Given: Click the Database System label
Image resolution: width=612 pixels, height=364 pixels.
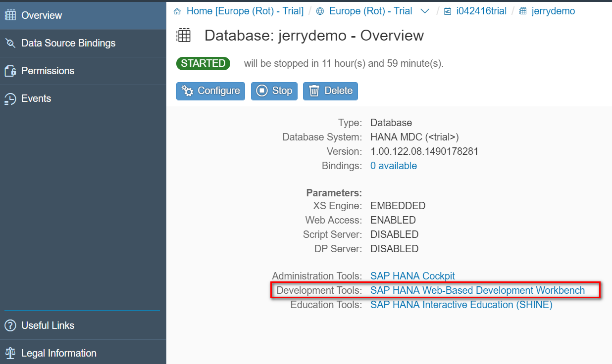Looking at the screenshot, I should point(322,137).
